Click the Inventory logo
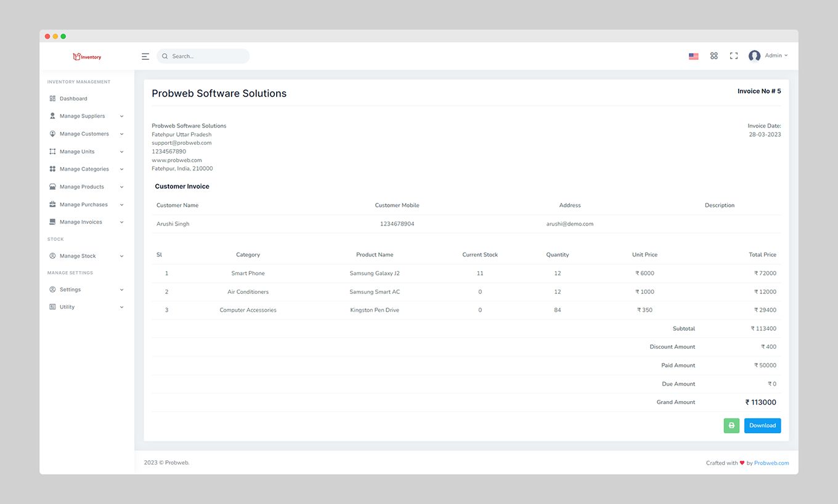Viewport: 838px width, 504px height. pos(87,57)
